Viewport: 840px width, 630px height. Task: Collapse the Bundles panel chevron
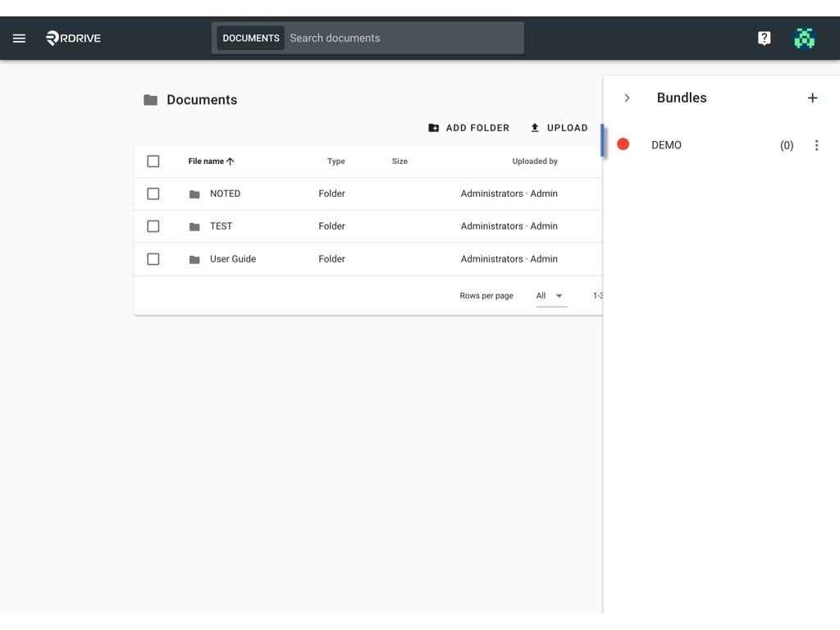coord(627,98)
